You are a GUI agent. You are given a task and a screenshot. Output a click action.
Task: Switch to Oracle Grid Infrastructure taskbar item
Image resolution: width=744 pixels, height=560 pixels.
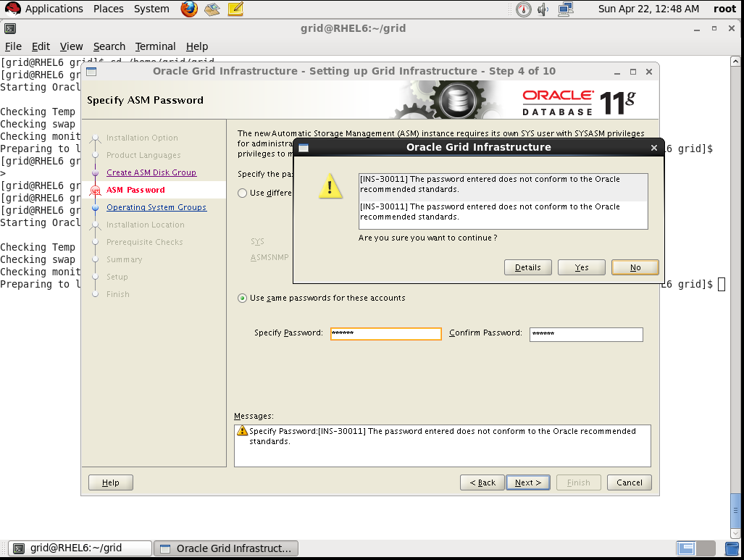226,548
